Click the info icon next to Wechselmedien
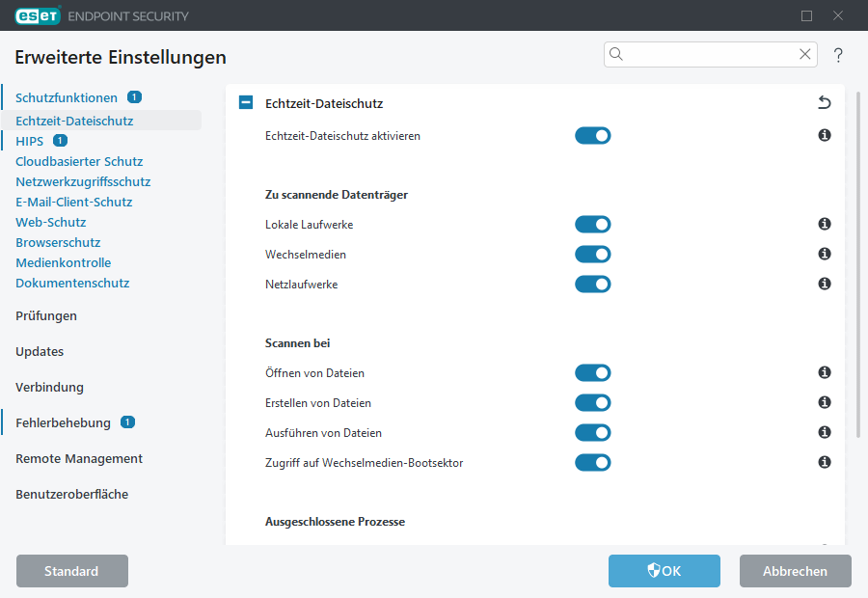The width and height of the screenshot is (868, 598). 825,254
